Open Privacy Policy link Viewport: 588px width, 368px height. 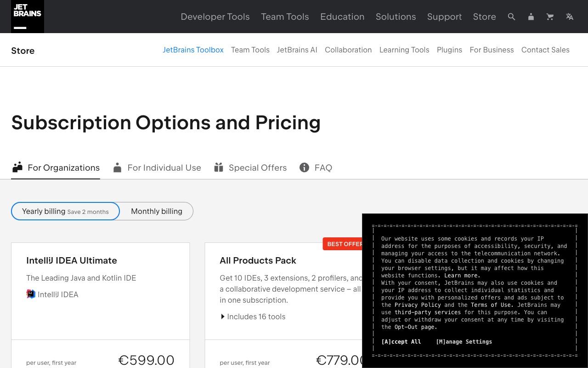[x=418, y=305]
